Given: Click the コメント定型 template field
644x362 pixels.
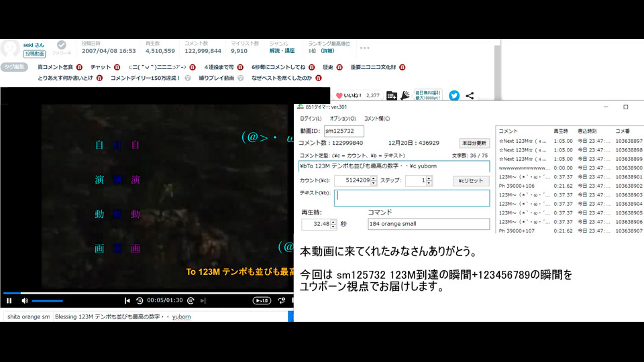Looking at the screenshot, I should 394,166.
